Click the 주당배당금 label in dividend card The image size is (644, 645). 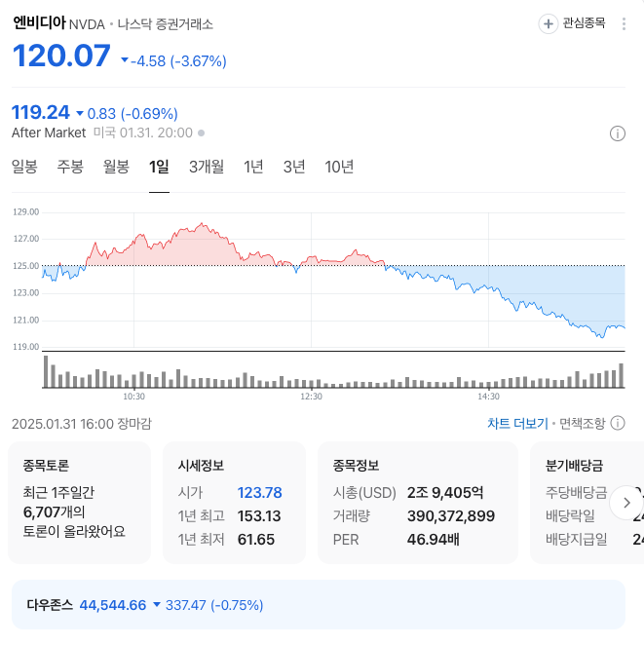click(576, 492)
